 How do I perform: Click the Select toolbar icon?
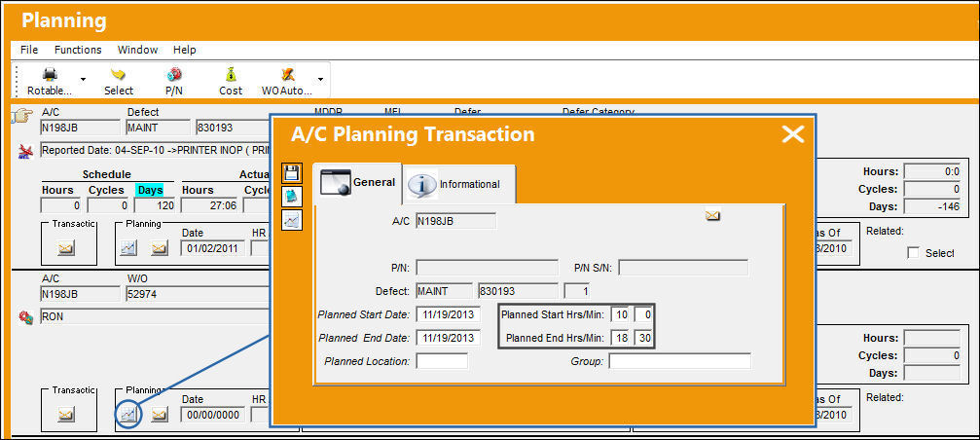tap(118, 74)
